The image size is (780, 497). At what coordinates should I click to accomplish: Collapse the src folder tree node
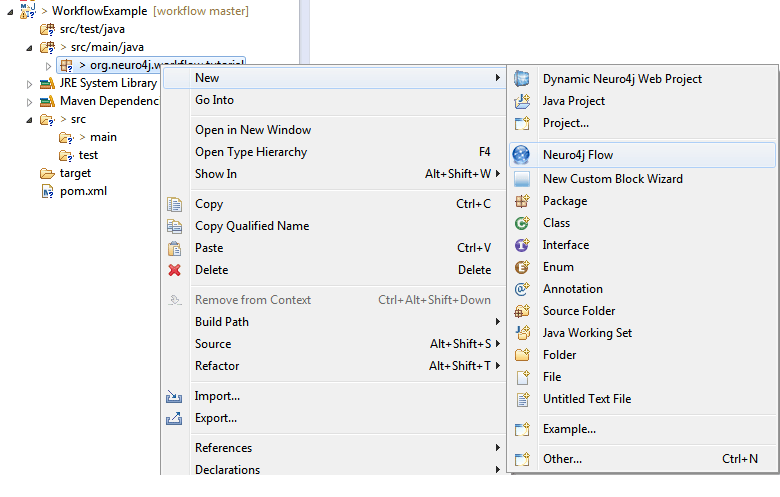click(x=29, y=120)
